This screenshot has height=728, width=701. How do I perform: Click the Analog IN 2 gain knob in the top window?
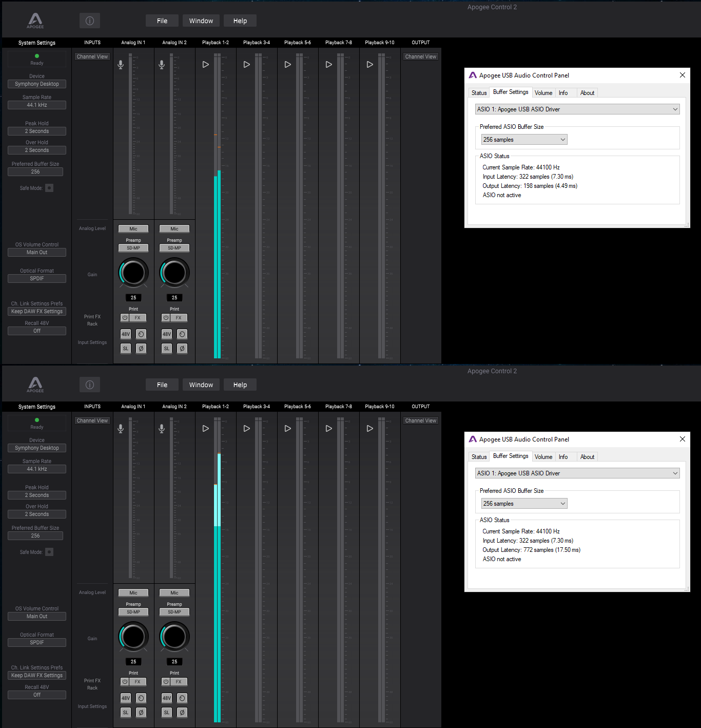(174, 273)
